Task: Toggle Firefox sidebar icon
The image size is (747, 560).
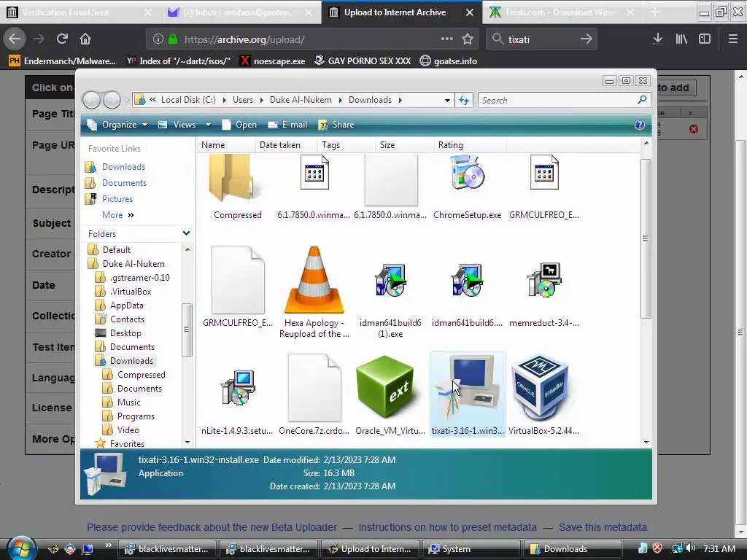Action: click(705, 39)
